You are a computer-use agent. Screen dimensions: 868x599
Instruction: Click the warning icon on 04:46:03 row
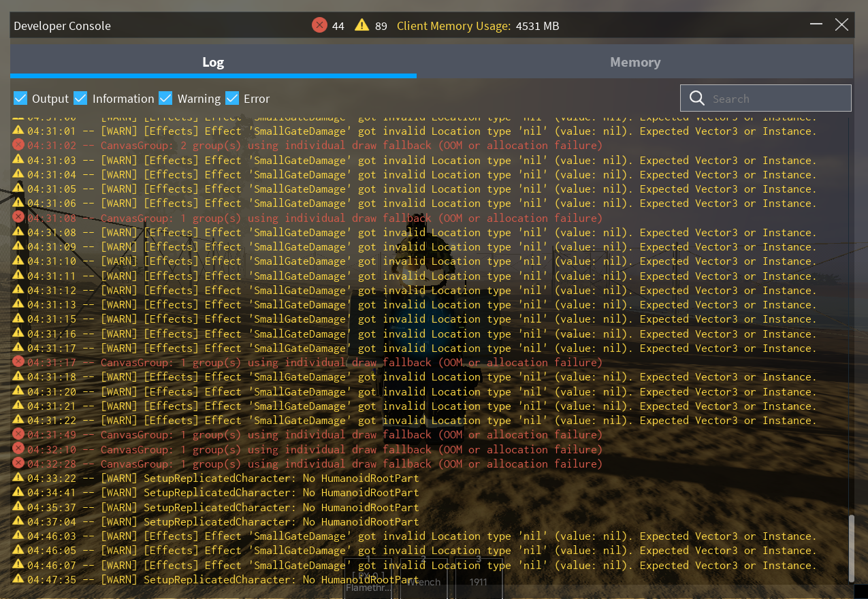(18, 535)
